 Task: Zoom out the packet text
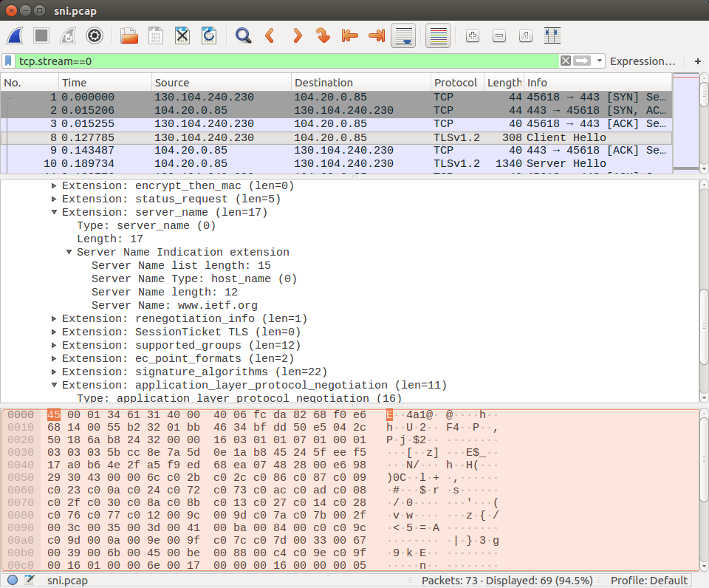(499, 35)
